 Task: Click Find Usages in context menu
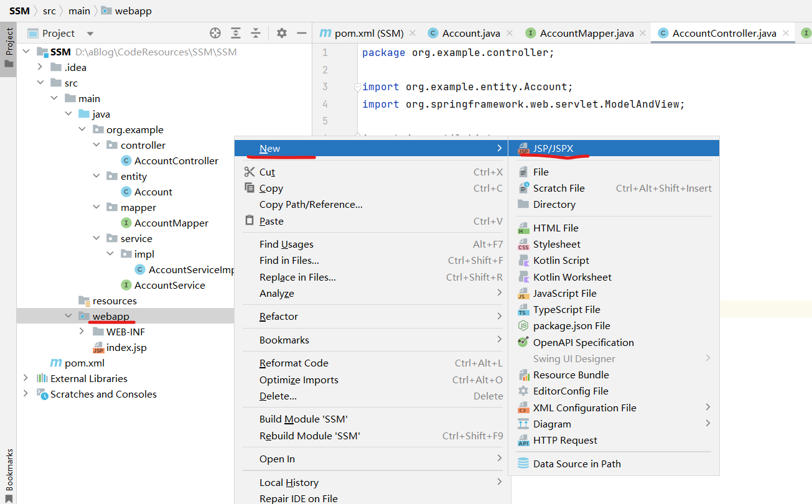(372, 244)
